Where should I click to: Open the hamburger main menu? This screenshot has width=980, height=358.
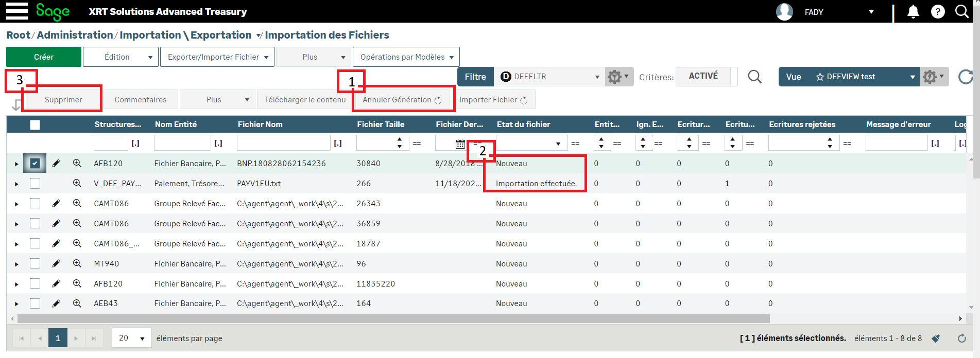pos(16,11)
